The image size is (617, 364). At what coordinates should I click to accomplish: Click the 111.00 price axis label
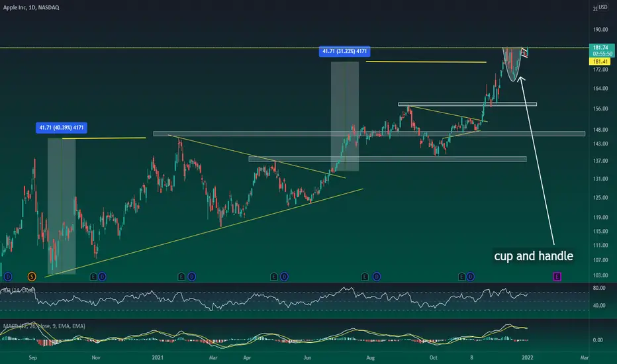click(600, 245)
